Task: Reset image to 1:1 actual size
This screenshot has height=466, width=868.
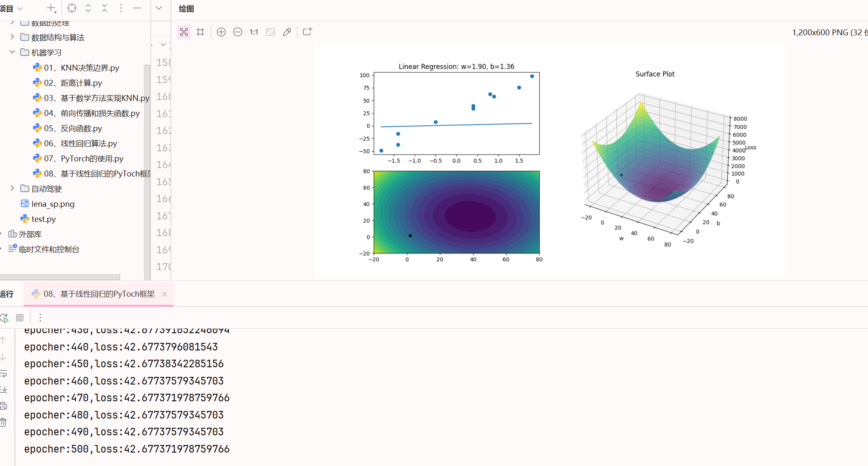Action: point(254,32)
